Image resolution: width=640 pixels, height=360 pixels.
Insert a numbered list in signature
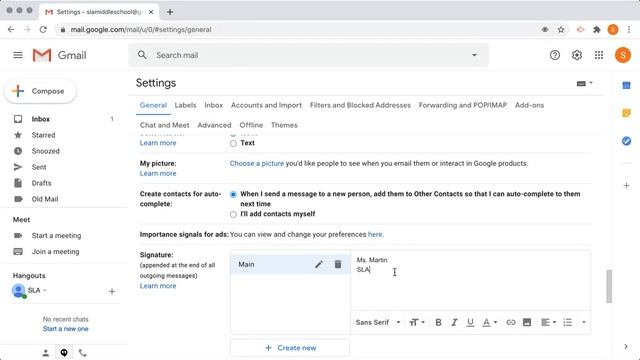pos(568,322)
